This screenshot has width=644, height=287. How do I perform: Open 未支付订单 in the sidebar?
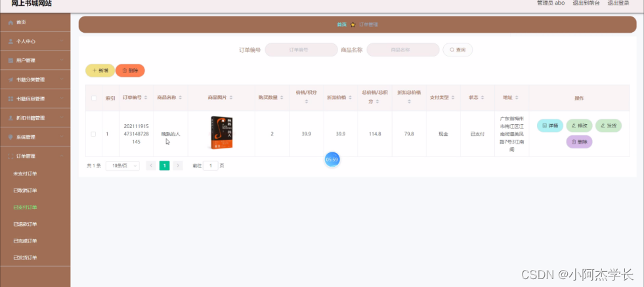click(x=25, y=174)
